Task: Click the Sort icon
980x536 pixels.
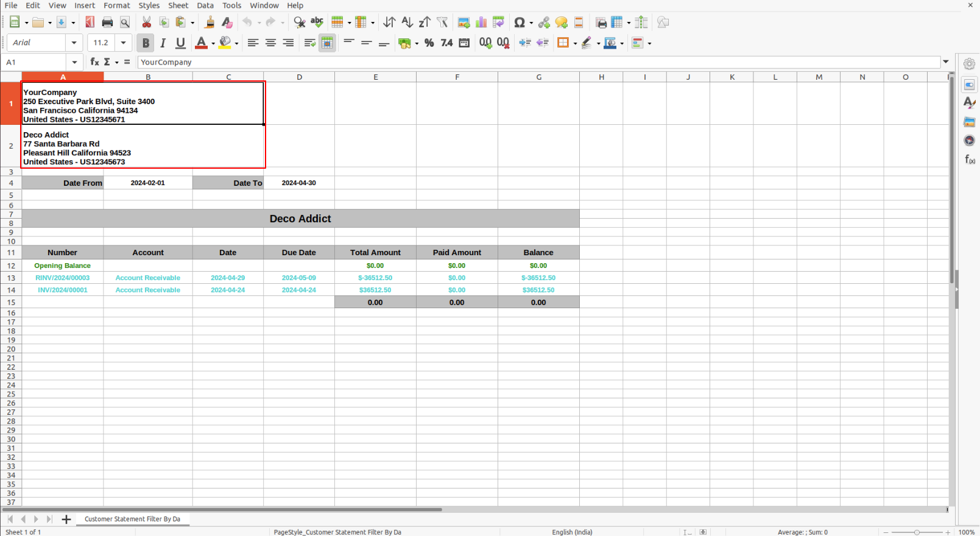Action: point(389,23)
